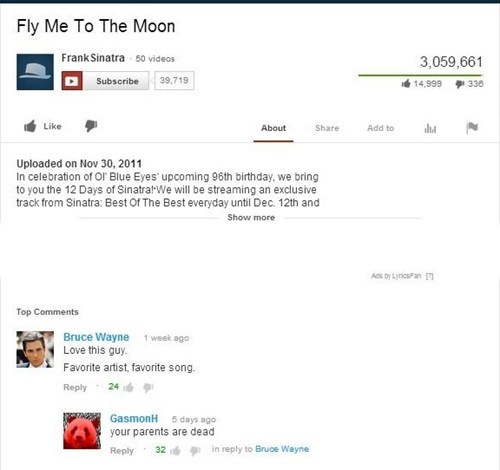Subscribe to the FrankSinatra channel
This screenshot has width=500, height=470.
point(105,81)
